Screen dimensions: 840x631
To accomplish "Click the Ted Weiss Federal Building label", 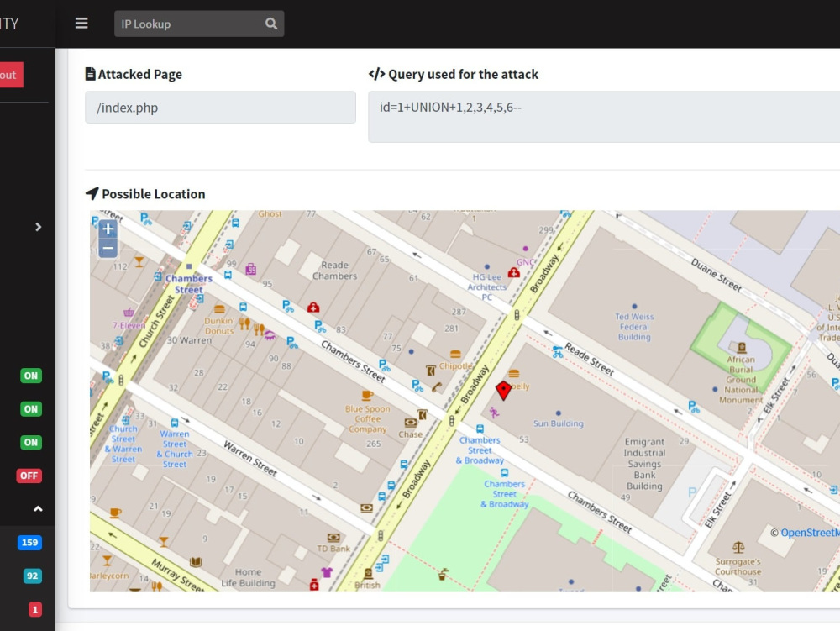I will click(634, 327).
